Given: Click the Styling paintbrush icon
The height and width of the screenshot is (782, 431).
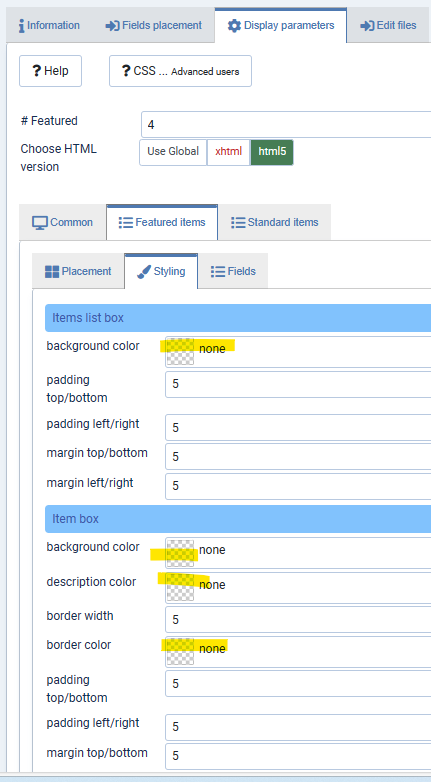Looking at the screenshot, I should coord(144,272).
